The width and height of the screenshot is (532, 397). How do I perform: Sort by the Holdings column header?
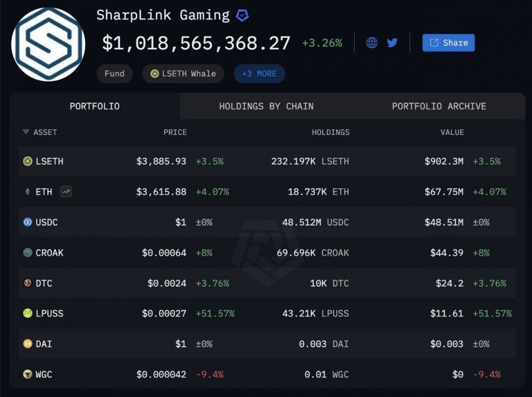pos(330,132)
